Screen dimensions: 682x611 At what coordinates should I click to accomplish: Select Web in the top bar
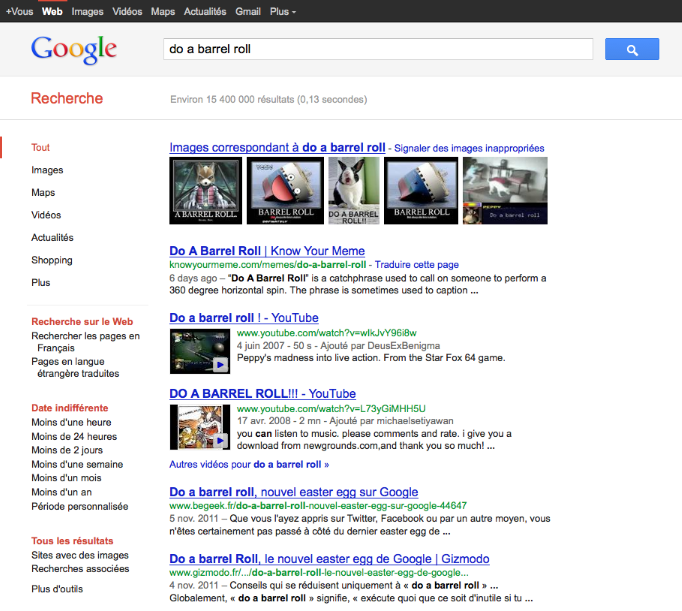tap(52, 12)
